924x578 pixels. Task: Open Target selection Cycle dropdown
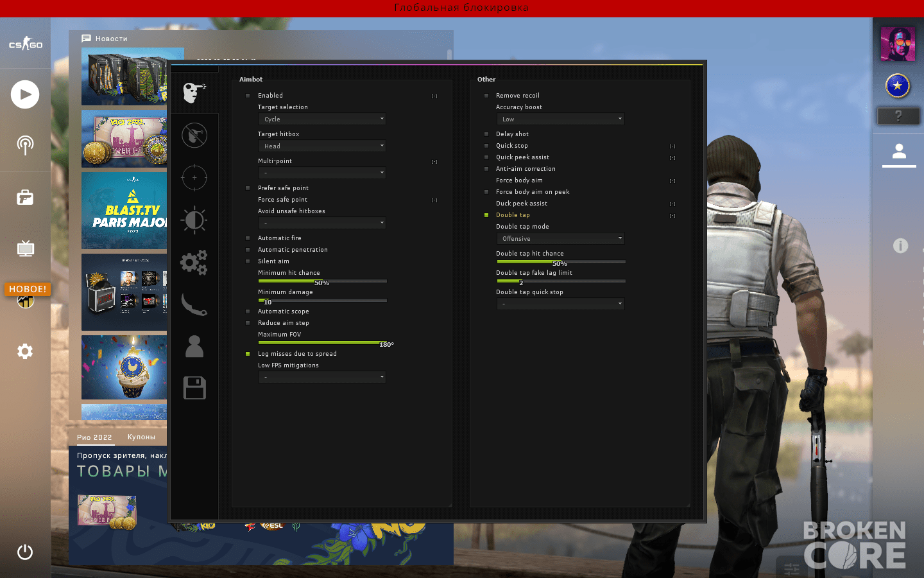tap(322, 119)
